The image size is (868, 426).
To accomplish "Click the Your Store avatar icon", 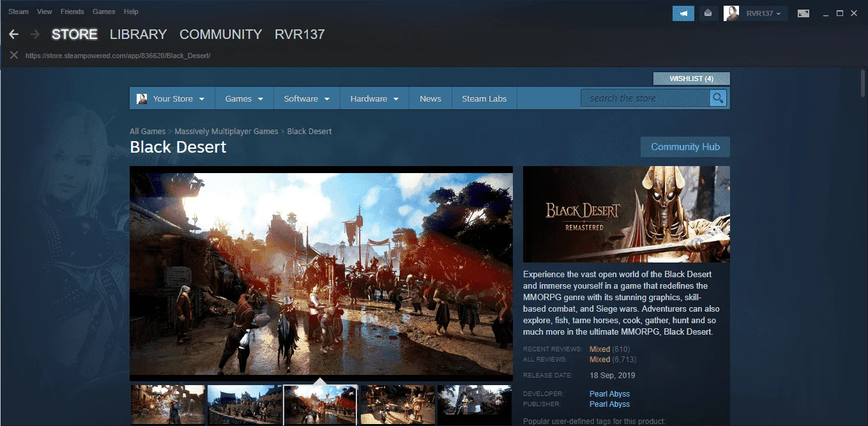I will (142, 98).
